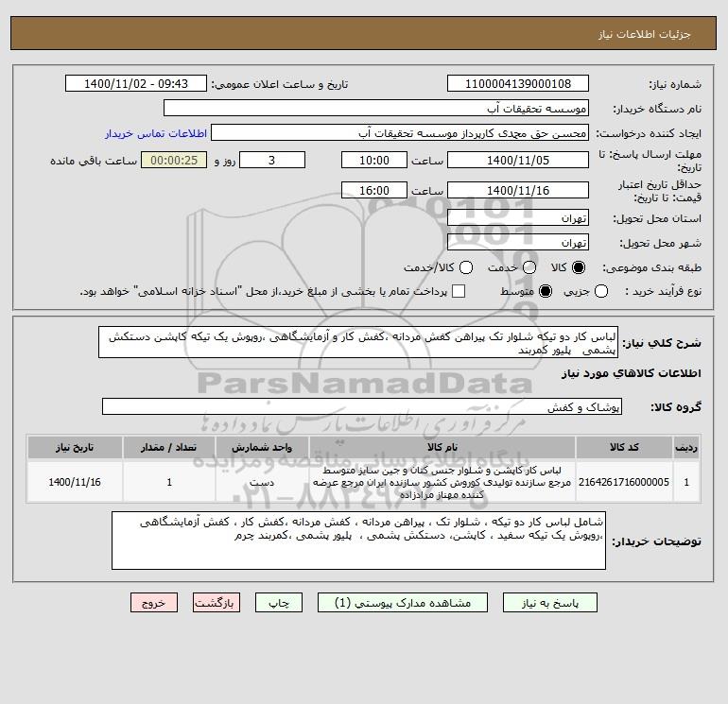The width and height of the screenshot is (728, 704).
Task: Click the طبقه بندی موضوعی label
Action: (x=651, y=267)
